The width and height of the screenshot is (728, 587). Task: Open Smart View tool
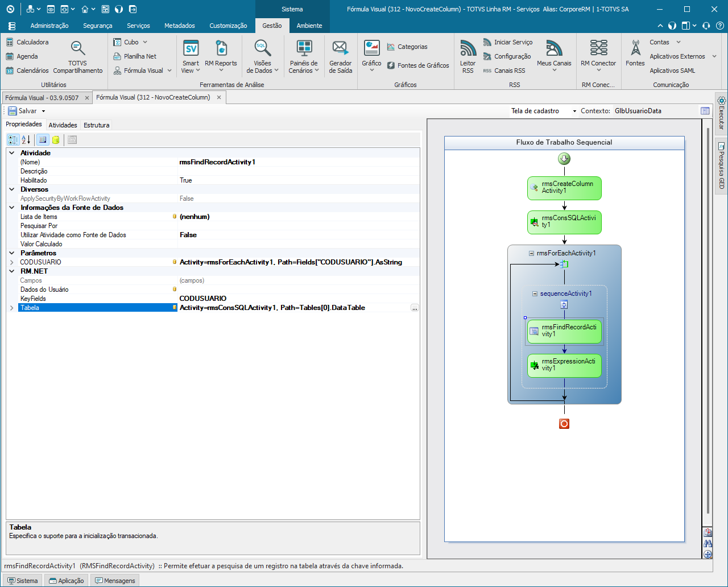[x=191, y=57]
